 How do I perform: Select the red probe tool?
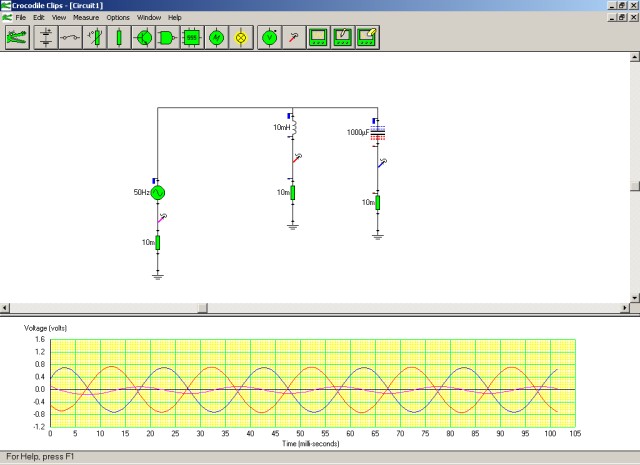294,38
